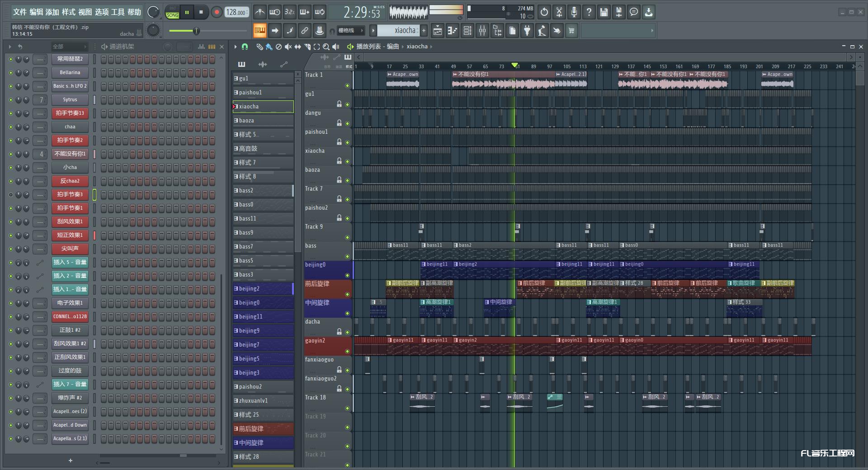Image resolution: width=868 pixels, height=470 pixels.
Task: Toggle the Track 1 mute LED
Action: click(x=347, y=85)
